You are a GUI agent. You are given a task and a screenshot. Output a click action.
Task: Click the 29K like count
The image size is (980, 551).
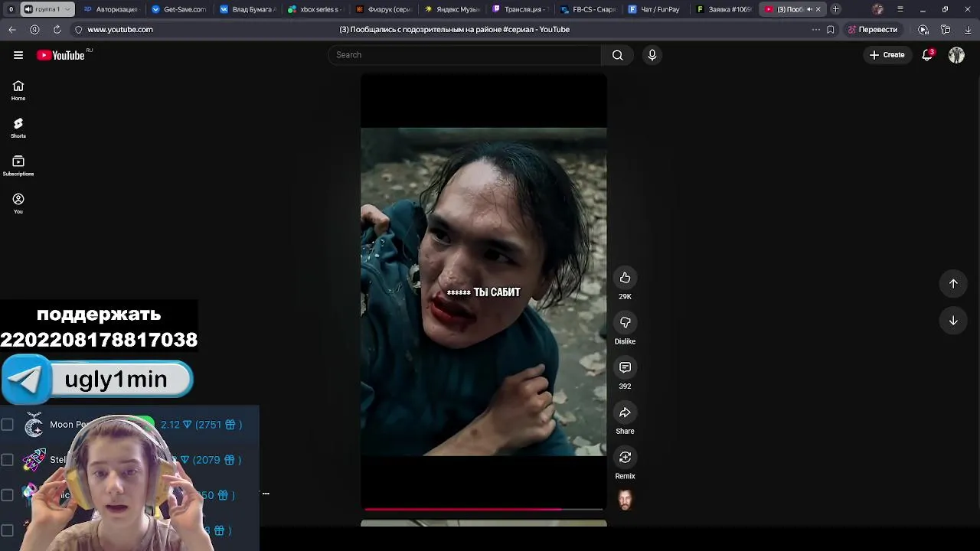(x=625, y=297)
